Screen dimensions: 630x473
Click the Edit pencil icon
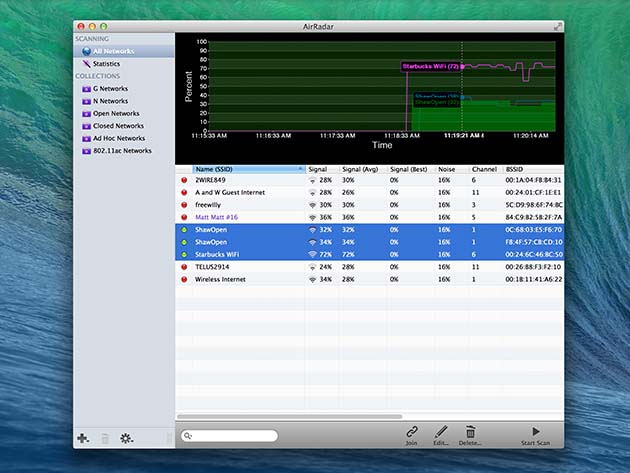[441, 432]
